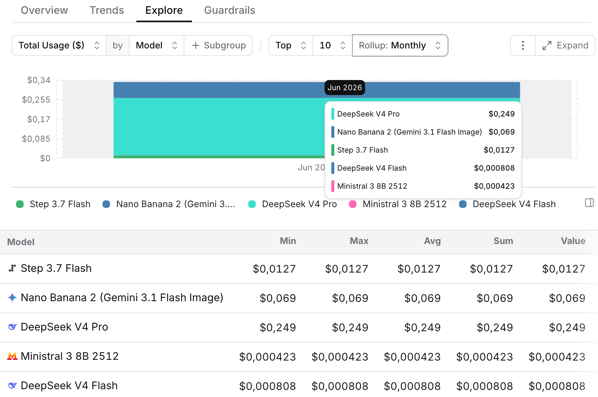
Task: Sort table by Avg column header
Action: (x=432, y=241)
